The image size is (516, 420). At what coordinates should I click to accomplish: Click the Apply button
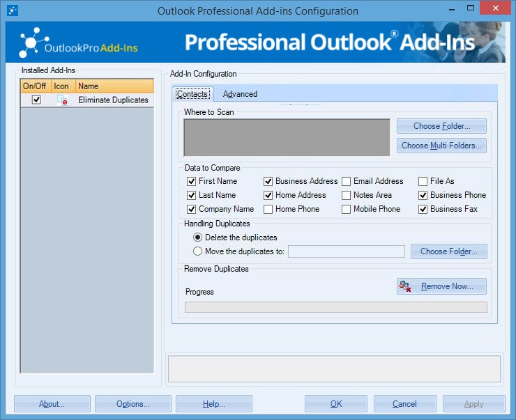474,404
